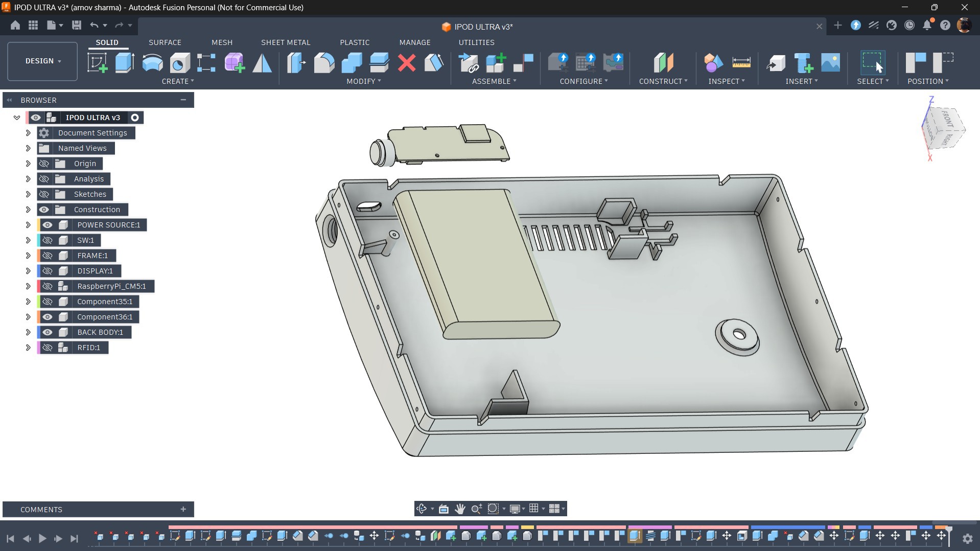
Task: Hide the POWER SOURCE:1 component
Action: pos(48,225)
